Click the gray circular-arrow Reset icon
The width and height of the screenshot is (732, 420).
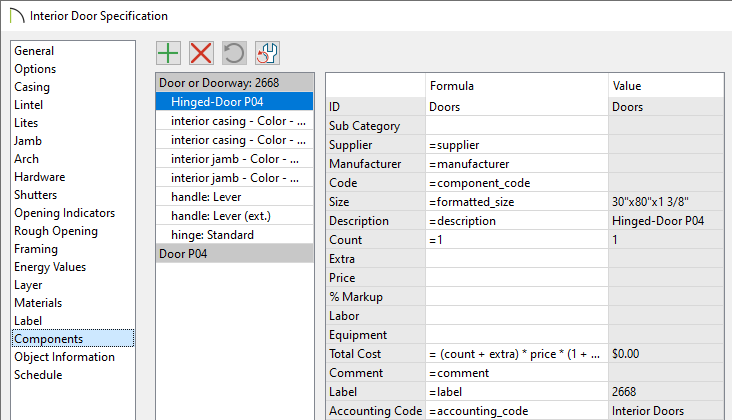click(234, 53)
